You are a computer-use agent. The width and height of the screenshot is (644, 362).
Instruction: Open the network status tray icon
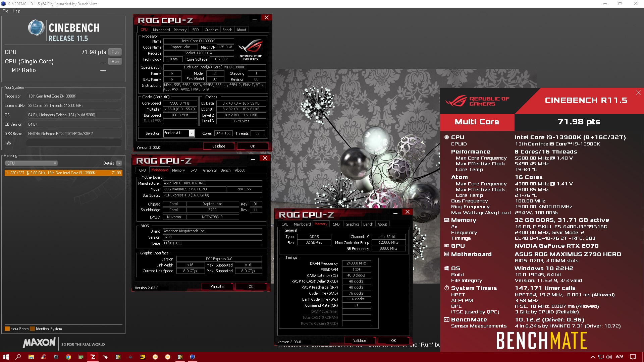(x=601, y=357)
